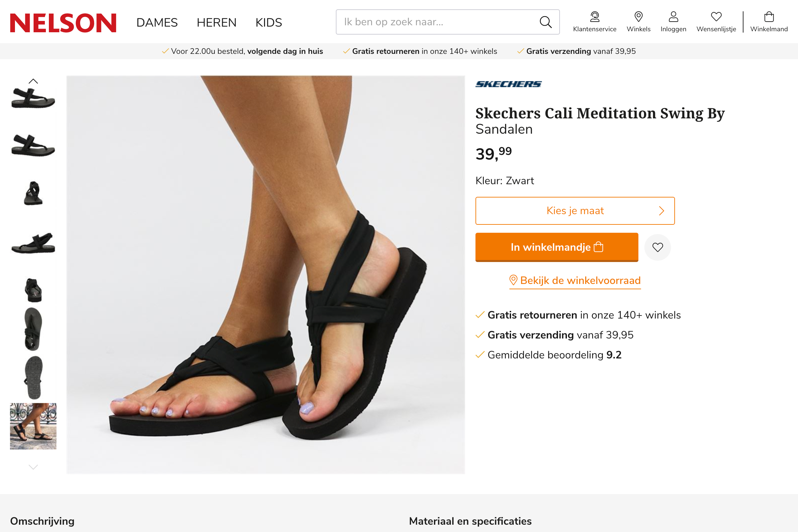Open the KIDS menu

click(x=268, y=23)
